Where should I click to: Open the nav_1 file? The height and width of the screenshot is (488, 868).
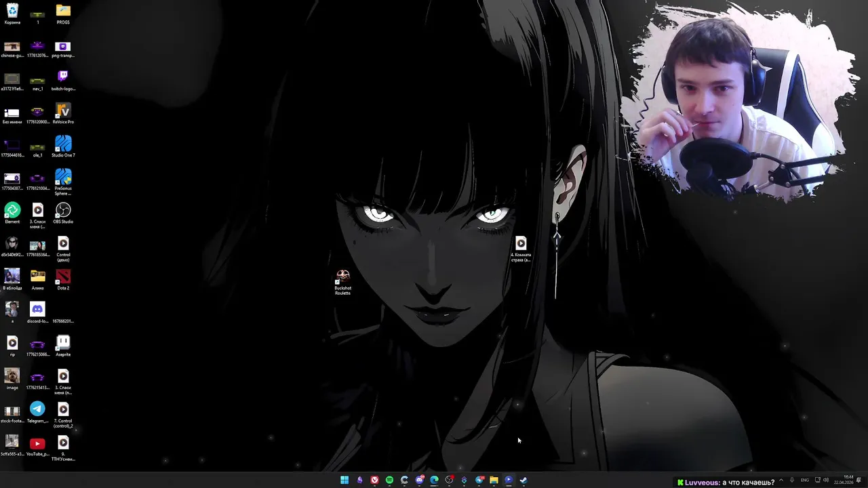click(37, 82)
